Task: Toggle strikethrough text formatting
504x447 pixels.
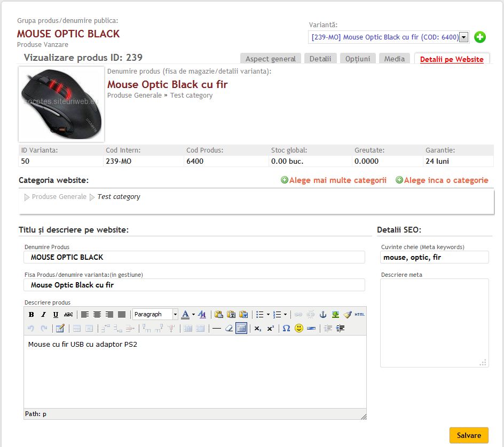Action: (68, 315)
